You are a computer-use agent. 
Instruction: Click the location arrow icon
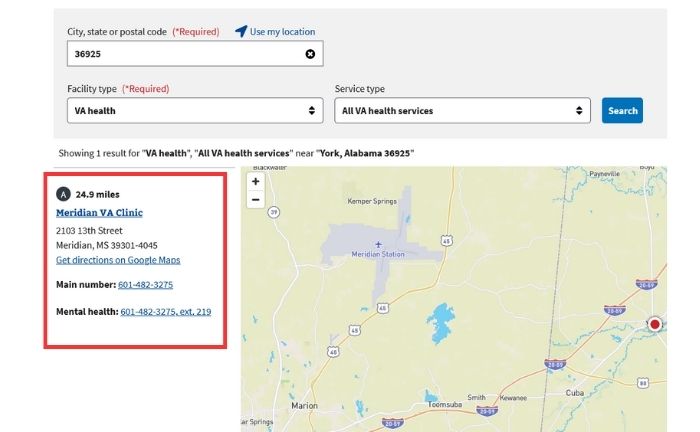click(241, 31)
